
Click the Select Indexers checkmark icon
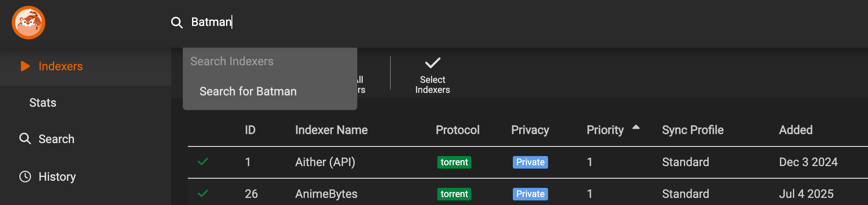pyautogui.click(x=432, y=63)
